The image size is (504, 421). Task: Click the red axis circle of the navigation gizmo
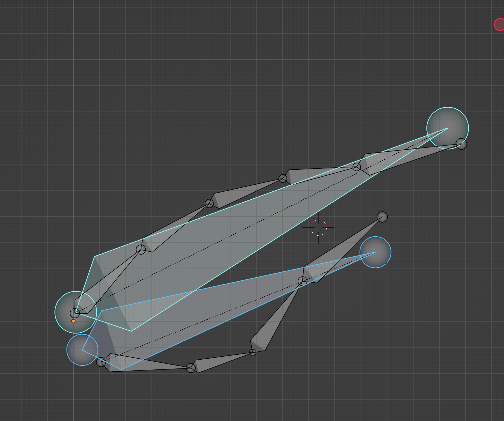point(499,24)
